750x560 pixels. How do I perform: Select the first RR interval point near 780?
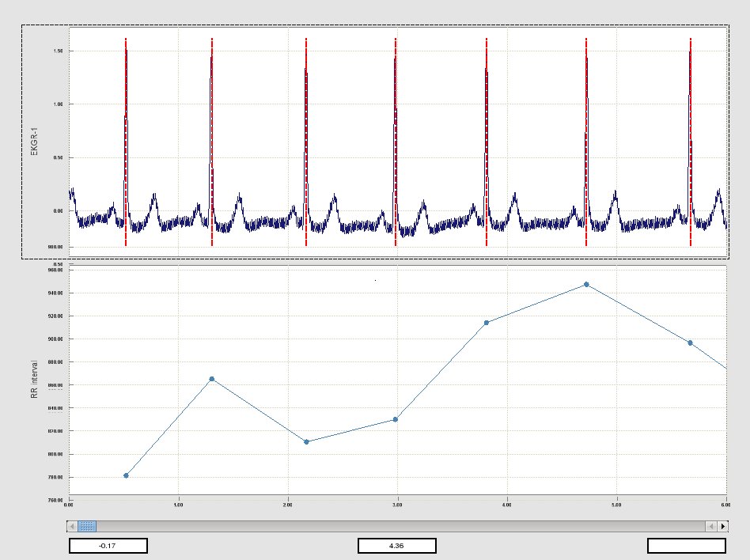point(126,475)
